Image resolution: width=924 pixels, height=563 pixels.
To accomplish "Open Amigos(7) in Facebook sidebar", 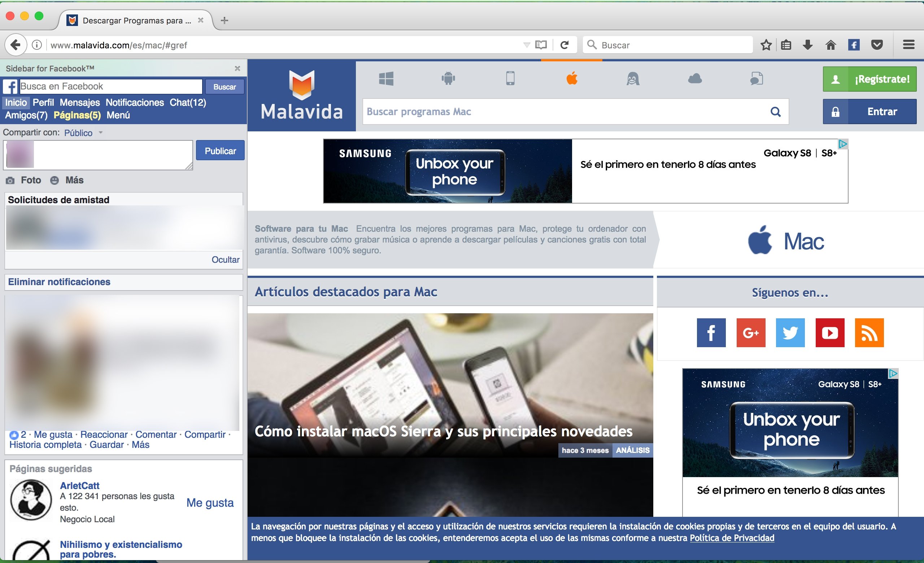I will click(x=26, y=115).
